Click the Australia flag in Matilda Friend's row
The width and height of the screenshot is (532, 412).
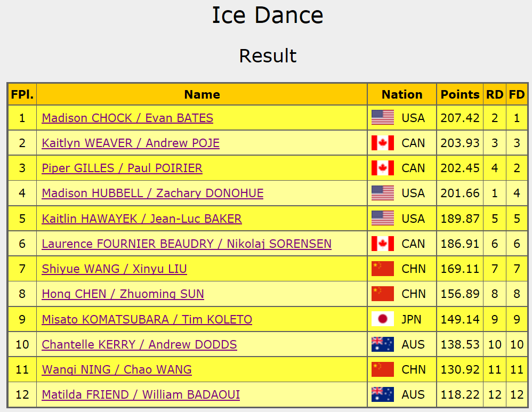click(x=382, y=395)
